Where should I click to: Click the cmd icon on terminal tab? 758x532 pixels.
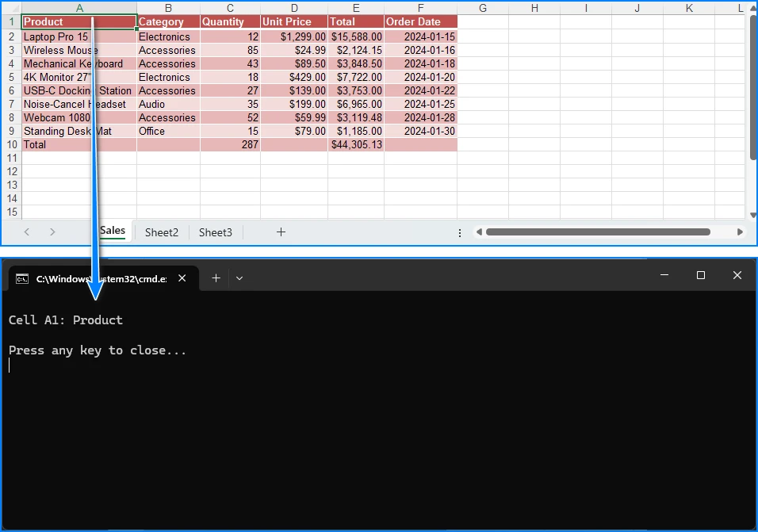pyautogui.click(x=22, y=279)
